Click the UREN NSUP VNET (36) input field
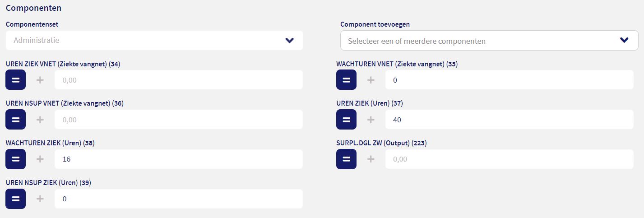 (x=178, y=120)
